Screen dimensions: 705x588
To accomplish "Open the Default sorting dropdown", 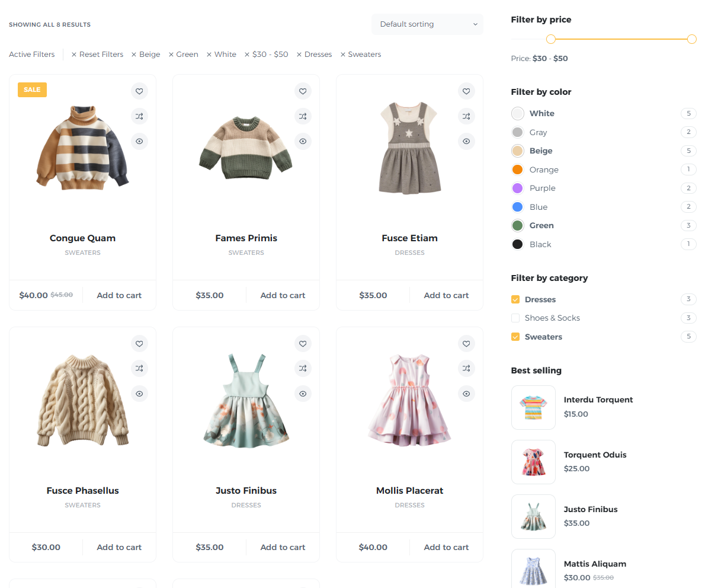I will pyautogui.click(x=427, y=24).
